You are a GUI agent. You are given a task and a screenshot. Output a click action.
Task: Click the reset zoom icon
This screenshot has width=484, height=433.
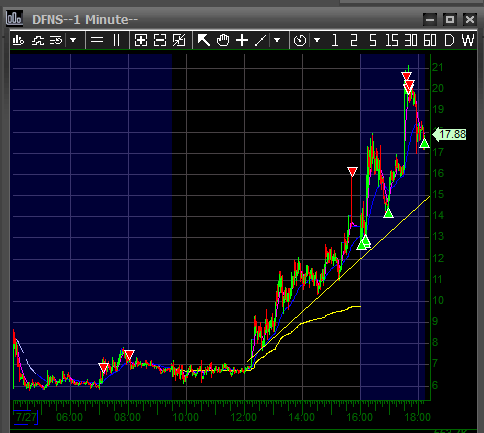point(179,41)
